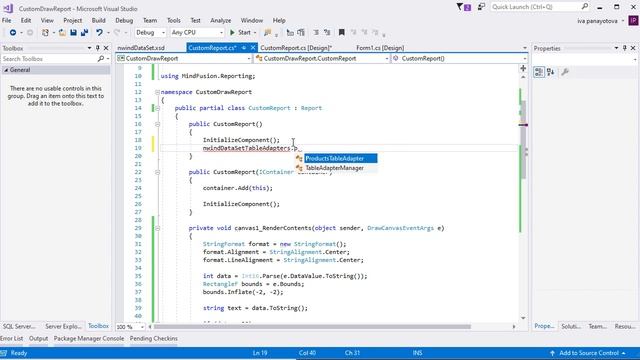Click the Add to Source Control button
The image size is (640, 360).
tap(588, 353)
